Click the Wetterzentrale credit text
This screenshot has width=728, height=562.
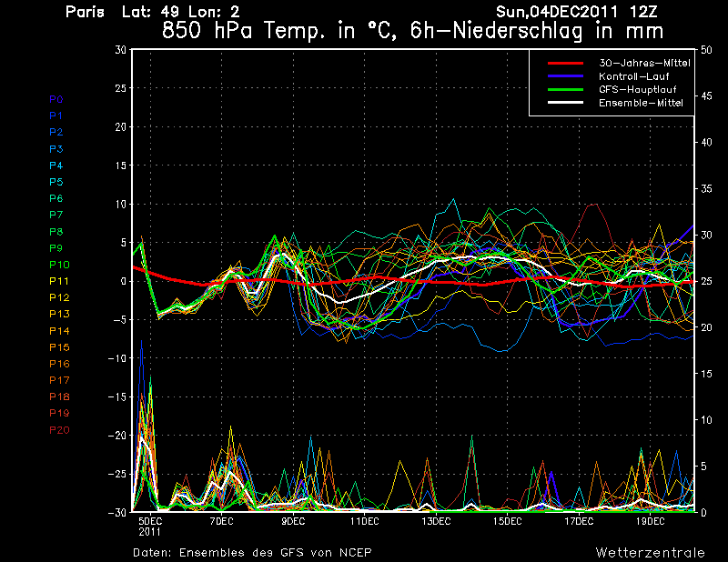click(650, 552)
